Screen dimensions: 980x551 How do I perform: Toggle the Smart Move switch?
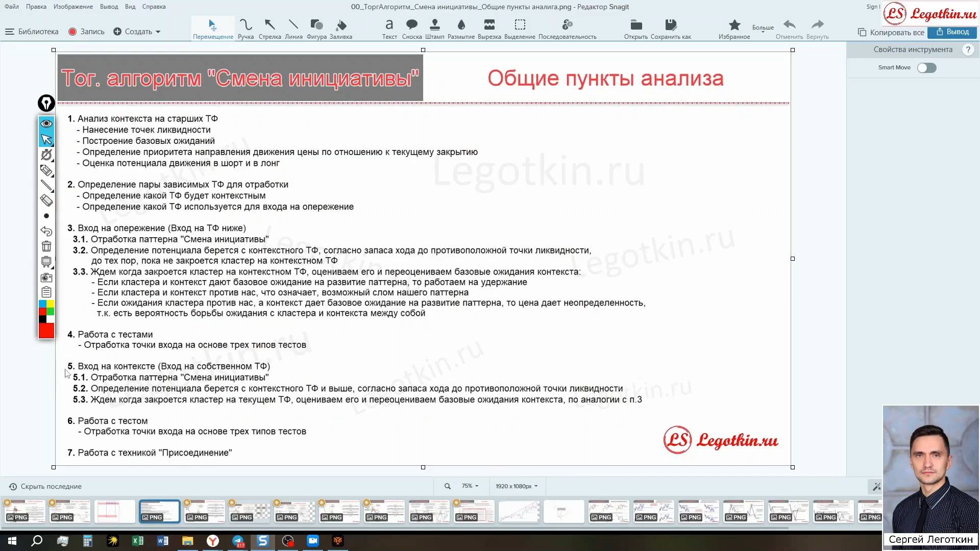pos(926,68)
